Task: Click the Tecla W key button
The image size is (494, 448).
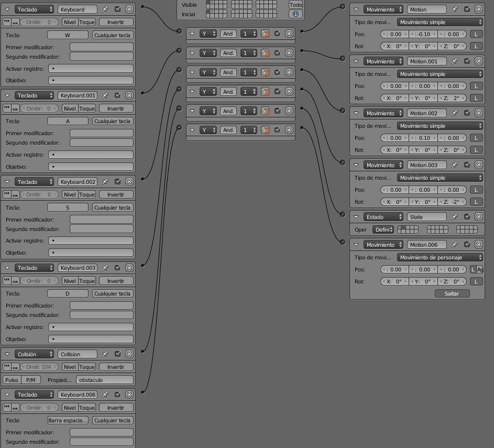Action: (68, 35)
